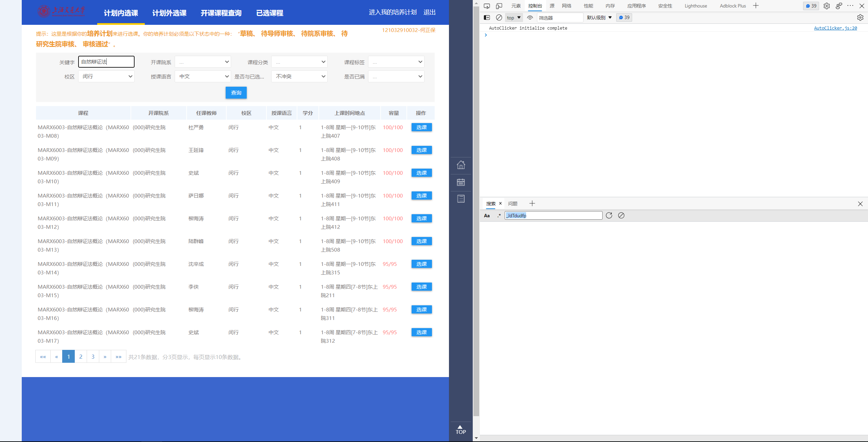This screenshot has height=442, width=868.
Task: Click the blue 查询 search button
Action: [x=236, y=93]
